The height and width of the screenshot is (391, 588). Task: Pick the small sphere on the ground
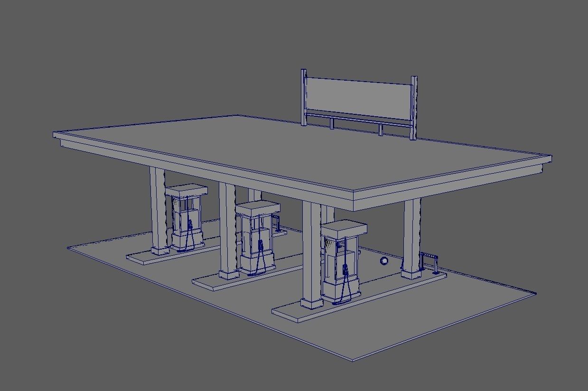pos(384,261)
